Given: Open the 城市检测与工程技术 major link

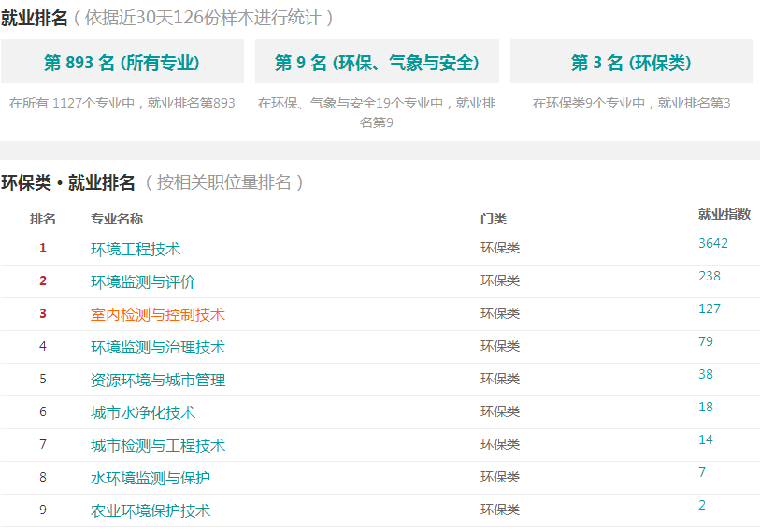Looking at the screenshot, I should [158, 446].
